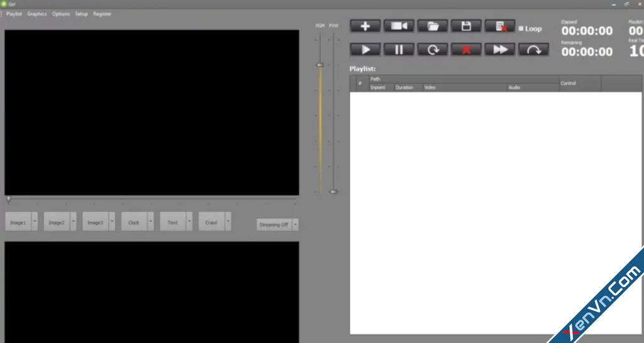644x343 pixels.
Task: Expand the Clock dropdown arrow
Action: [x=150, y=222]
